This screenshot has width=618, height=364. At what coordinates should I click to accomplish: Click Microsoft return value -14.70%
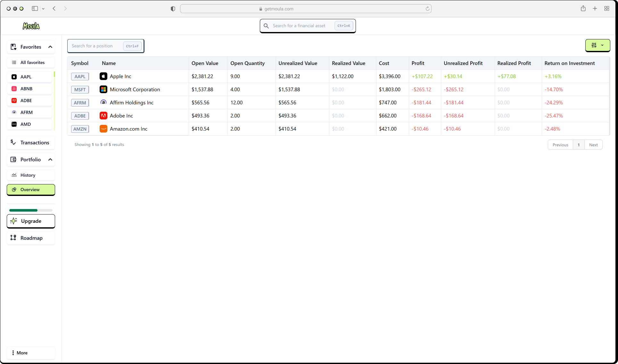click(554, 90)
